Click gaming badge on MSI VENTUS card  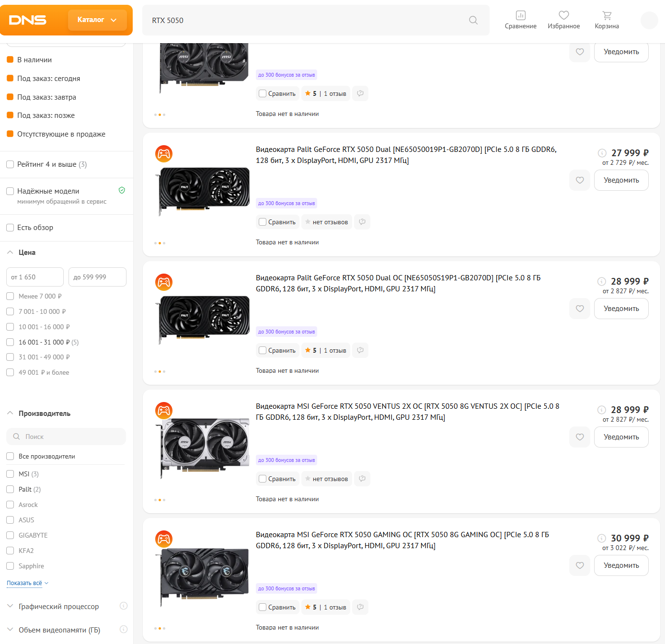(164, 411)
